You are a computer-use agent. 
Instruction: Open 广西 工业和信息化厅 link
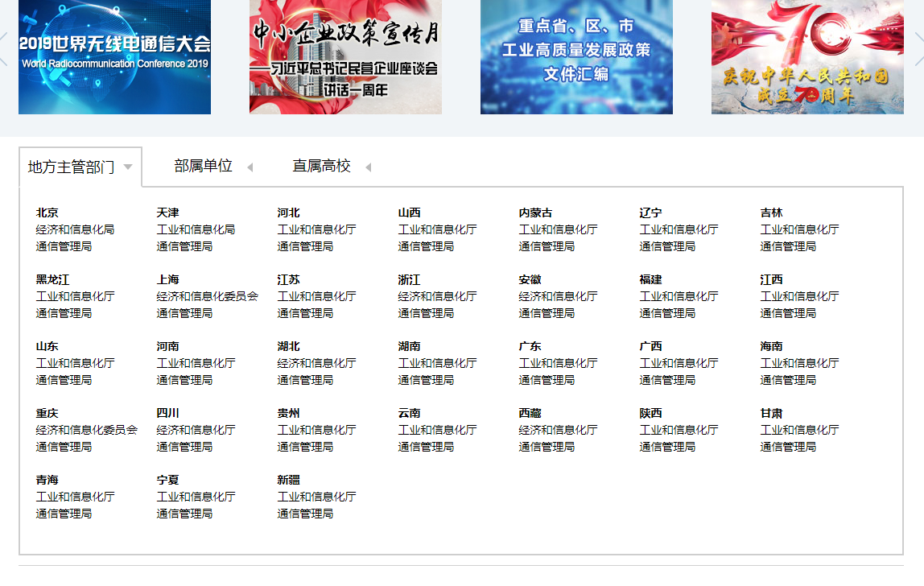(679, 363)
